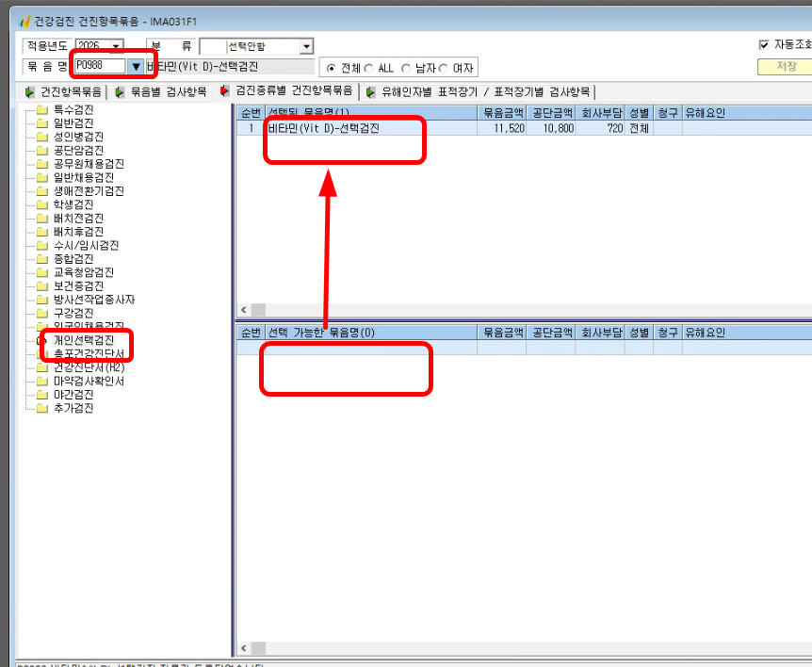The height and width of the screenshot is (667, 812).
Task: Select the 구강검진 folder icon
Action: coord(42,313)
